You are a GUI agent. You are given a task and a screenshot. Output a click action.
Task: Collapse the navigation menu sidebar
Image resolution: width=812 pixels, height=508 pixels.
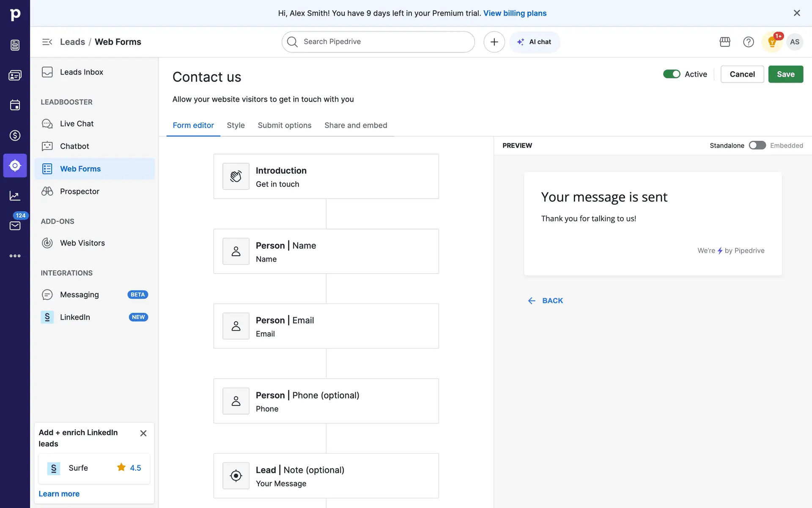tap(47, 42)
